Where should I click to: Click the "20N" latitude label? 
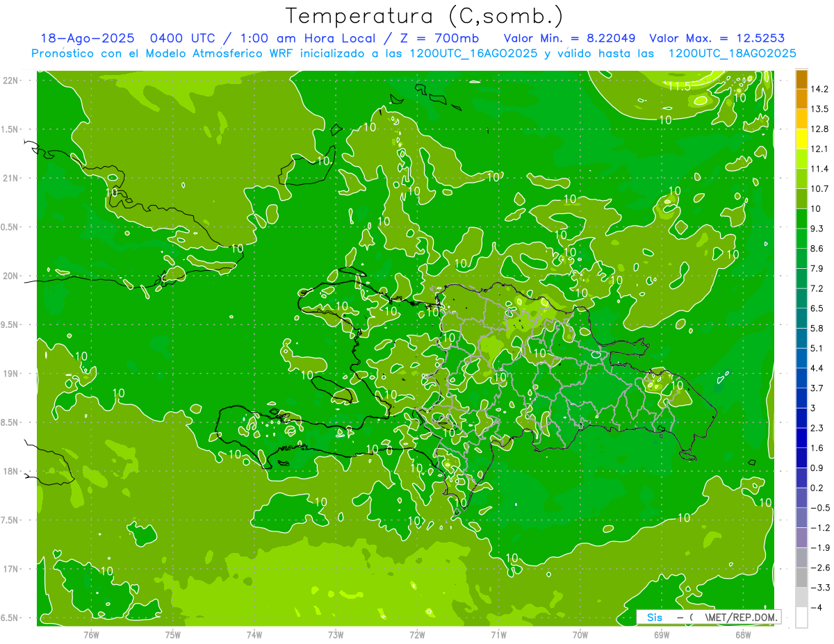(12, 276)
